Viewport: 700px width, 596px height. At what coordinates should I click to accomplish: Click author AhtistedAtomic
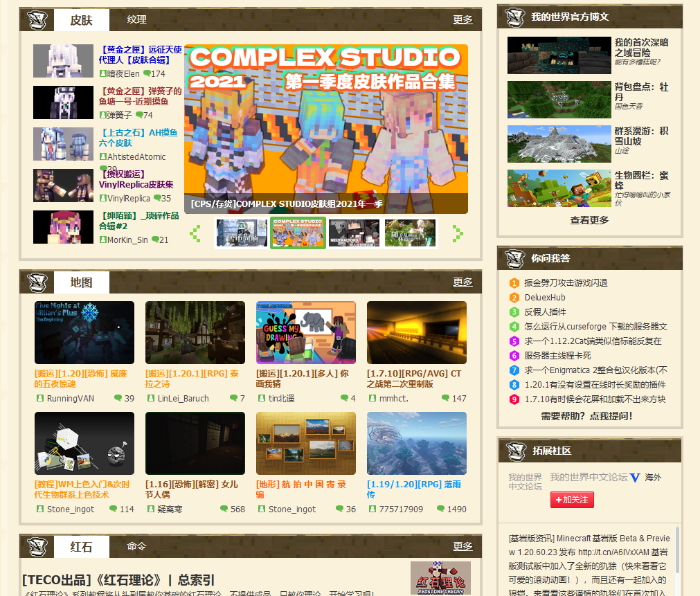(x=136, y=156)
